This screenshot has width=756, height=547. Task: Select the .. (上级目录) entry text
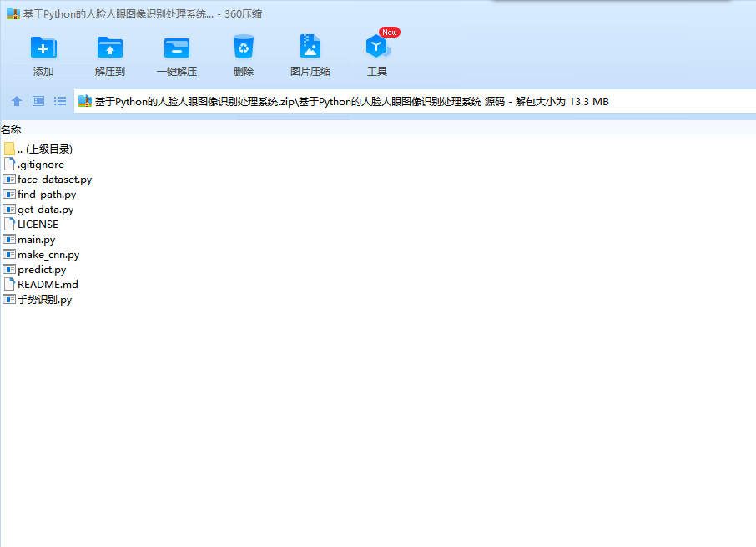(x=45, y=149)
